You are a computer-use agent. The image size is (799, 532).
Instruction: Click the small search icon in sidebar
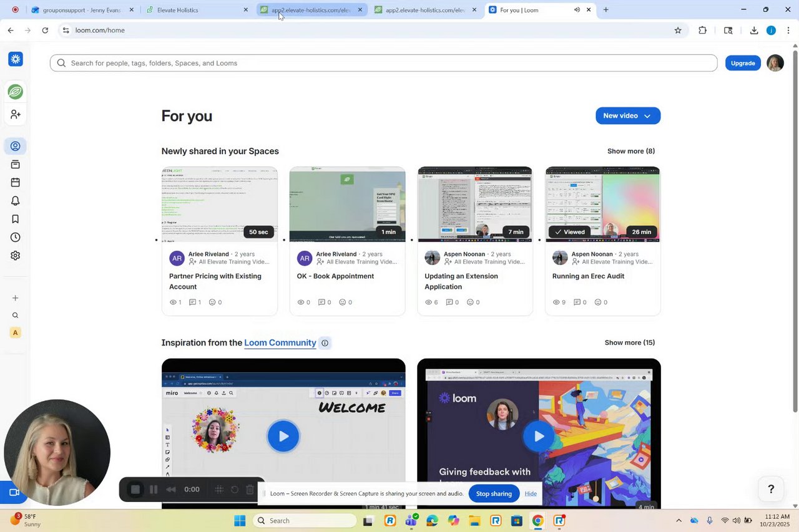16,316
